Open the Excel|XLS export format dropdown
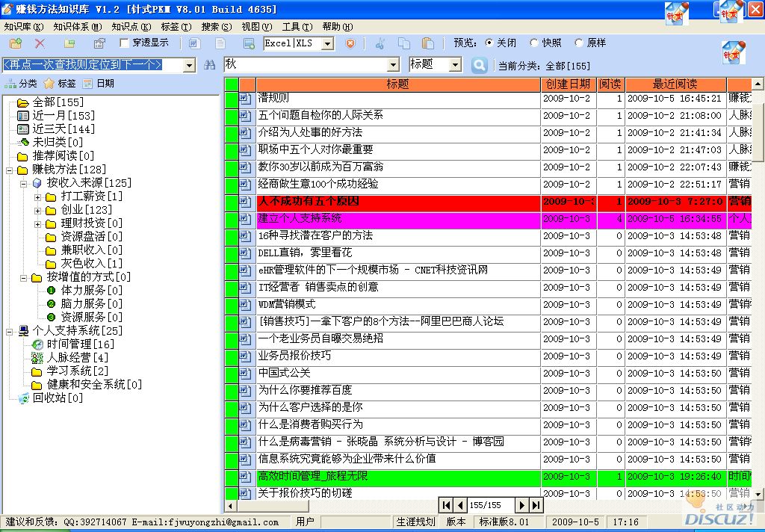This screenshot has width=765, height=532. 327,44
